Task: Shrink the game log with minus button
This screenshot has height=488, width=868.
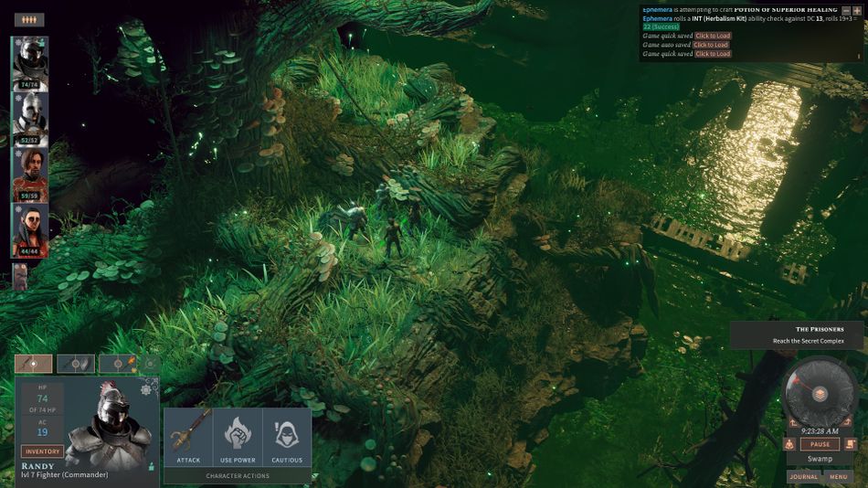Action: point(846,11)
